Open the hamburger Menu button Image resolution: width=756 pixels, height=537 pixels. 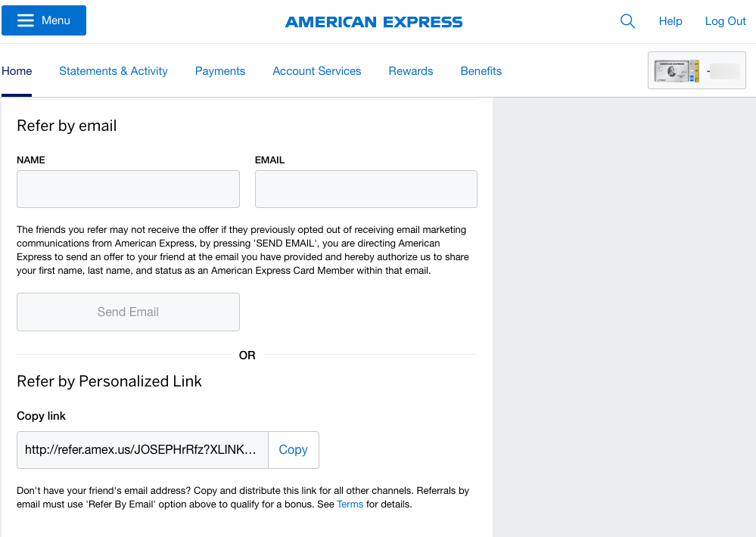[44, 20]
